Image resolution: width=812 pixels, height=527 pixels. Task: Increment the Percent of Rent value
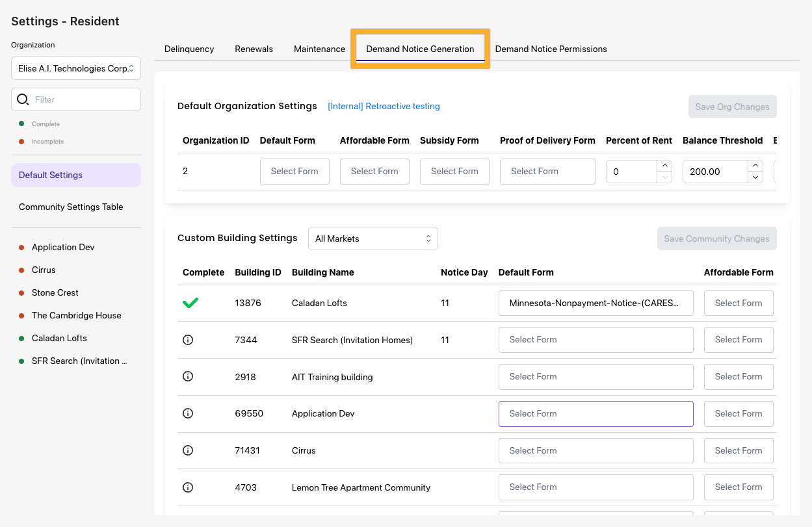coord(664,166)
